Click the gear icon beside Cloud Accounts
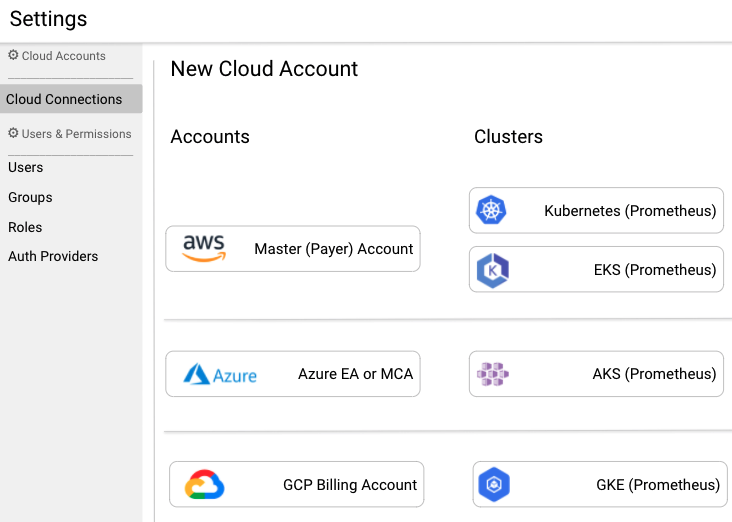This screenshot has height=522, width=732. (x=13, y=56)
